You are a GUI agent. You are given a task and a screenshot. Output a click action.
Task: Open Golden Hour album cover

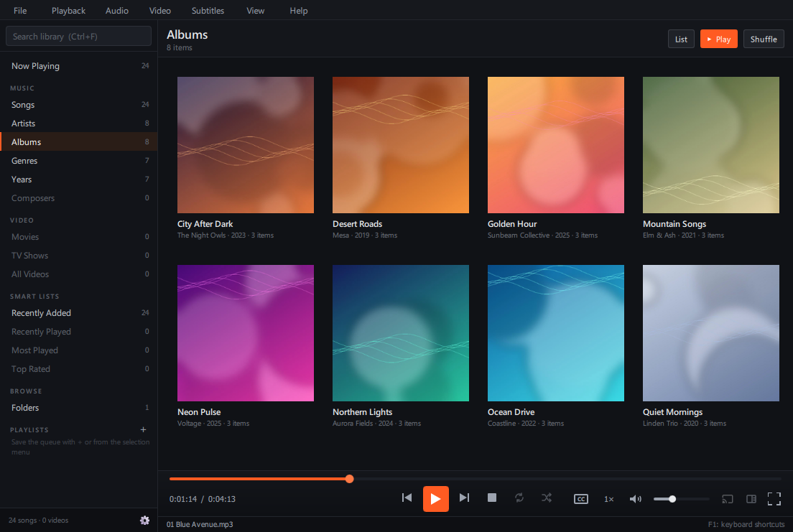coord(556,145)
